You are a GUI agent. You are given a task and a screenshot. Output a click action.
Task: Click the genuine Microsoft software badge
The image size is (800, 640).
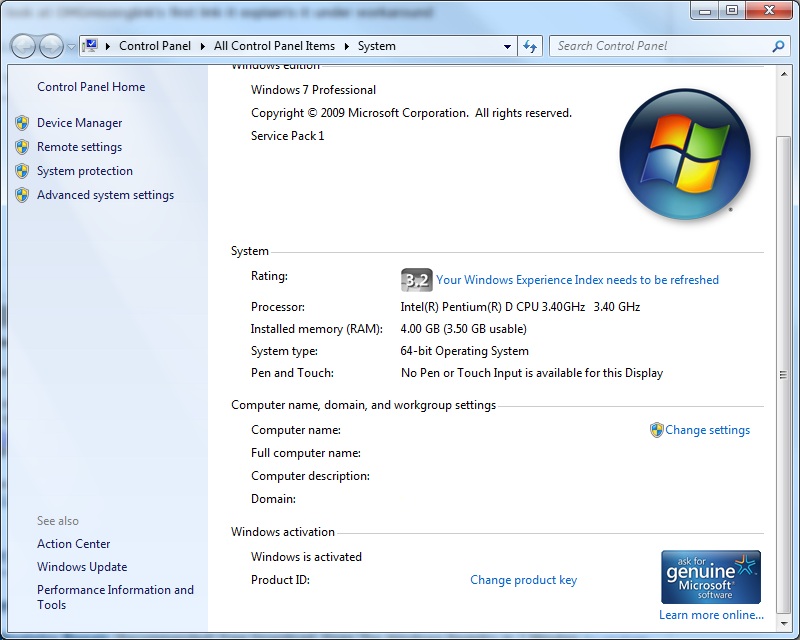click(711, 577)
